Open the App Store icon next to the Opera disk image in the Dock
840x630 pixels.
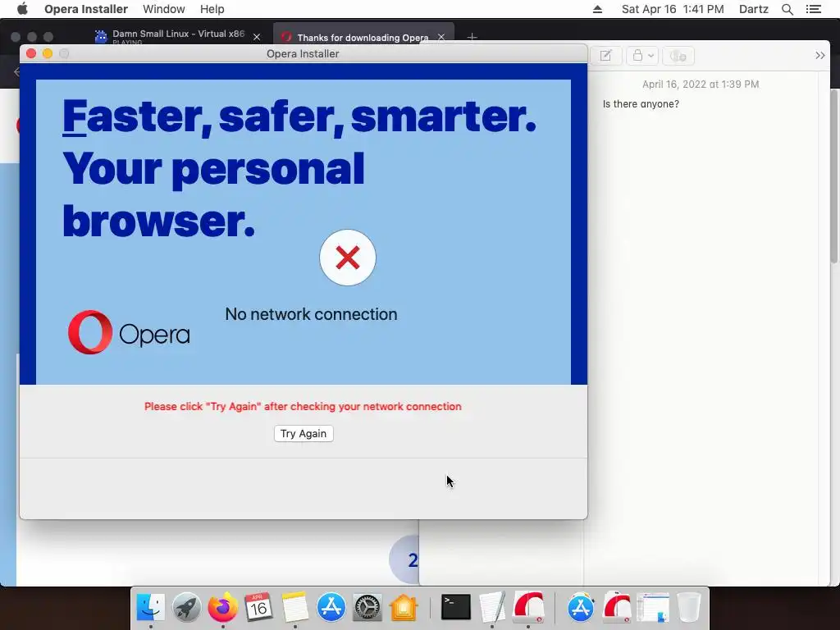[x=581, y=607]
